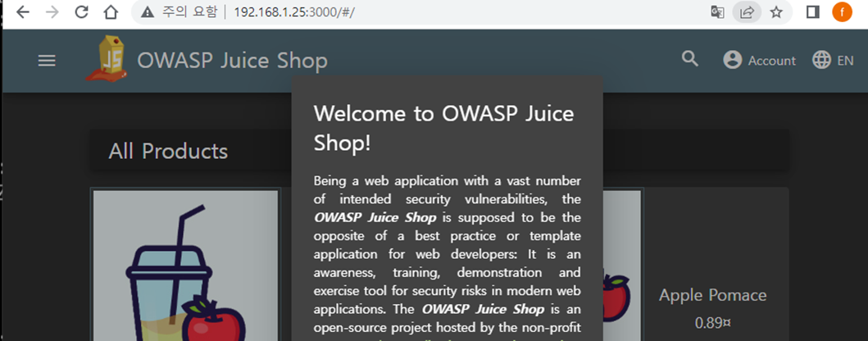Click the All Products heading

click(168, 151)
